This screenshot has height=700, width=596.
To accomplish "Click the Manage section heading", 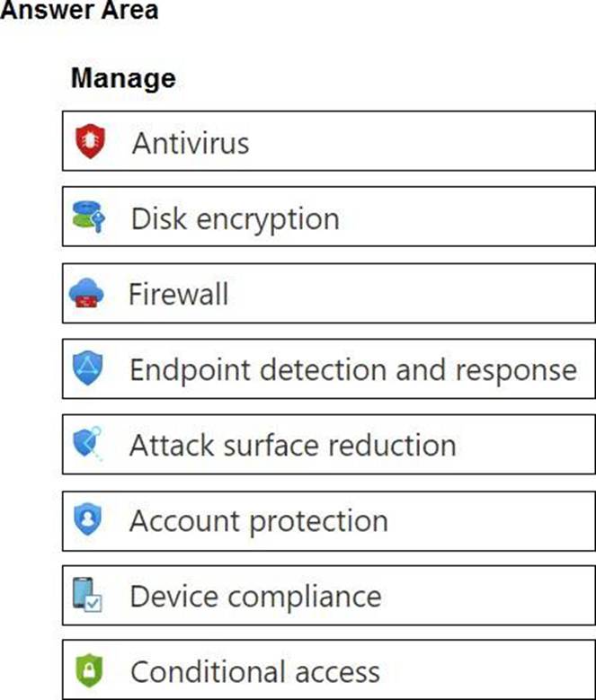I will (123, 78).
